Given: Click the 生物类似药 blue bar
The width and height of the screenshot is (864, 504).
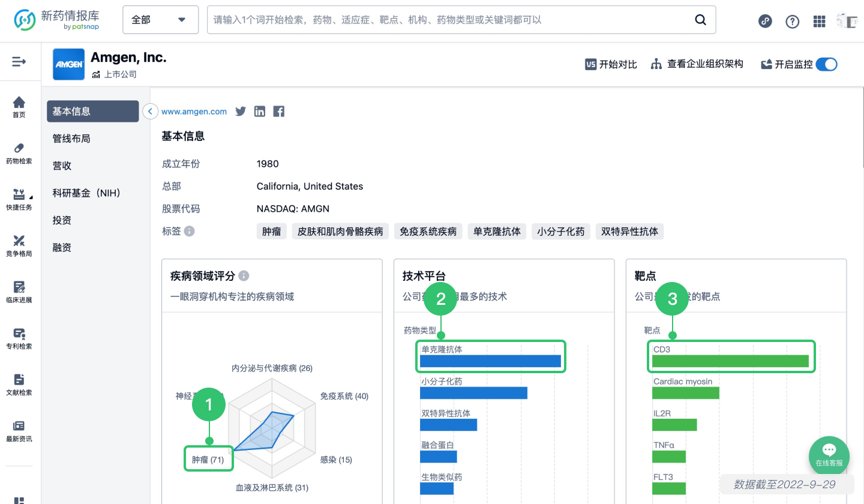Looking at the screenshot, I should click(x=437, y=488).
